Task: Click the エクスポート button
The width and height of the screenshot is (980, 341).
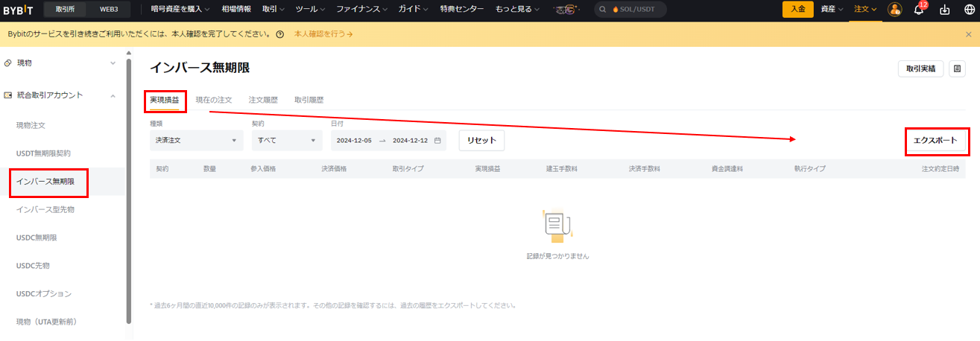Action: pyautogui.click(x=935, y=140)
